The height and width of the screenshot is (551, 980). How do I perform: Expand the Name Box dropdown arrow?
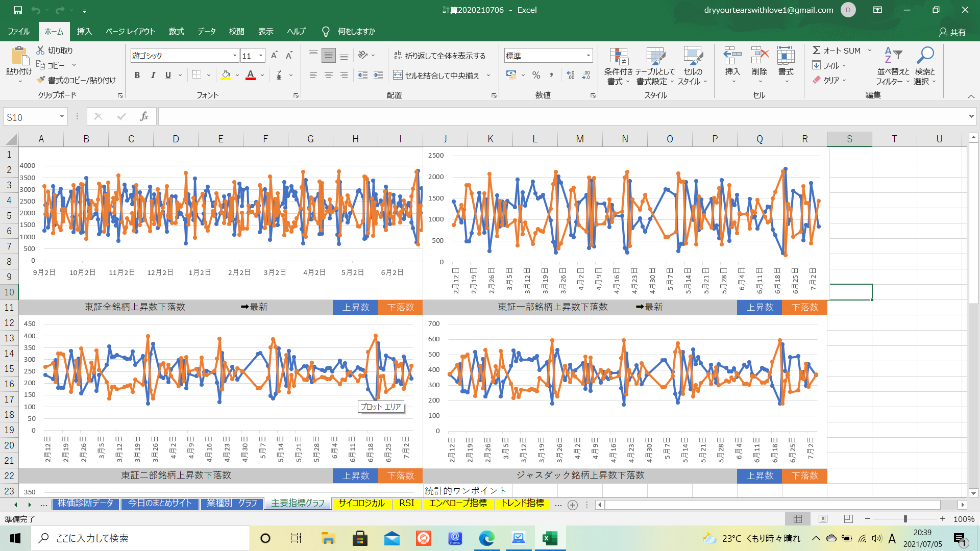coord(62,117)
